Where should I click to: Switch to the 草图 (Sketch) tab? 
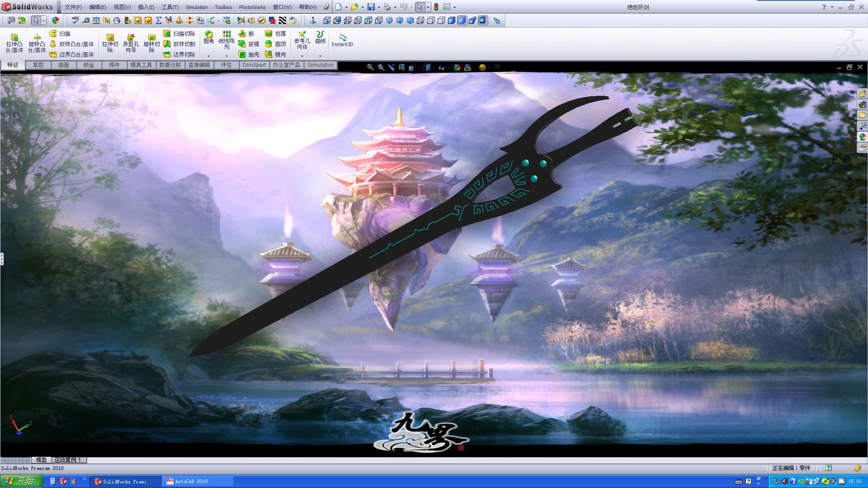pyautogui.click(x=38, y=65)
